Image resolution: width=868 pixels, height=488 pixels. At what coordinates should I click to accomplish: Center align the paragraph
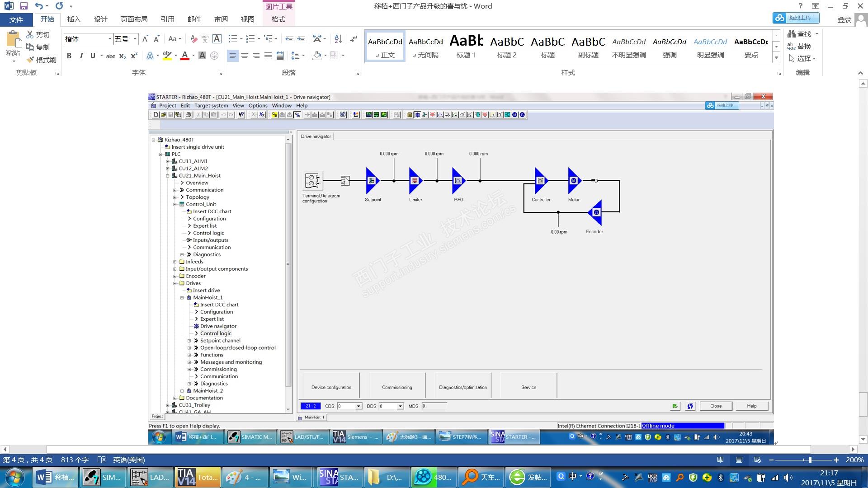tap(245, 56)
